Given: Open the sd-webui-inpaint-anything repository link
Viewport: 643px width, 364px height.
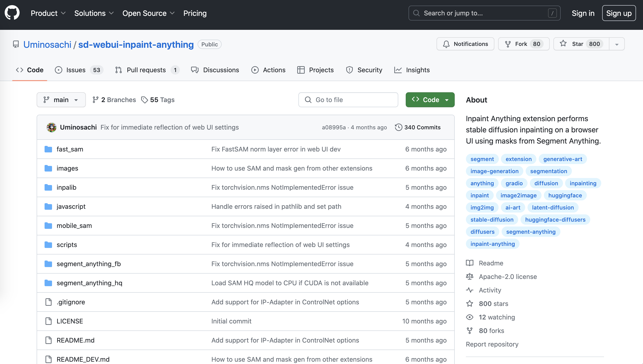Looking at the screenshot, I should (136, 44).
